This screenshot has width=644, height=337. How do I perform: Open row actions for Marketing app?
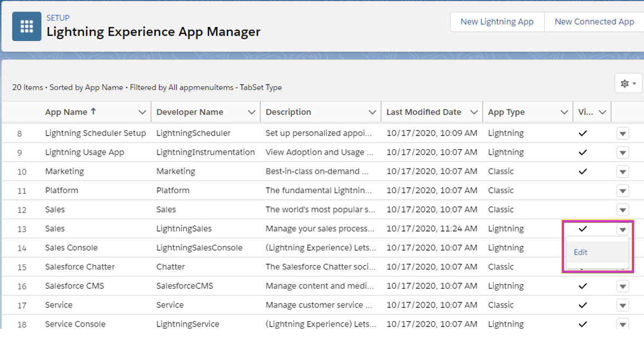click(x=623, y=172)
